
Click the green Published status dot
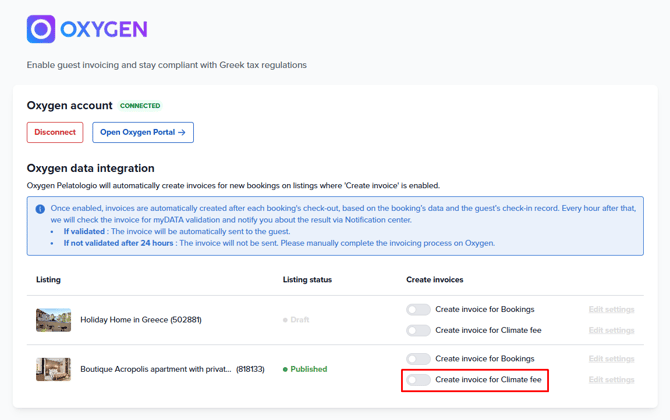pos(285,369)
